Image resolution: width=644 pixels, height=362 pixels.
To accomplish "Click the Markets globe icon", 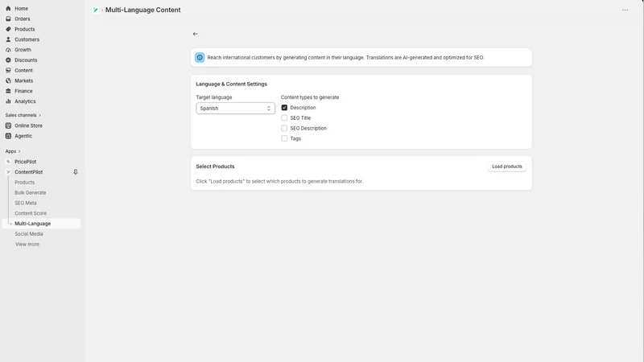I will (x=8, y=81).
